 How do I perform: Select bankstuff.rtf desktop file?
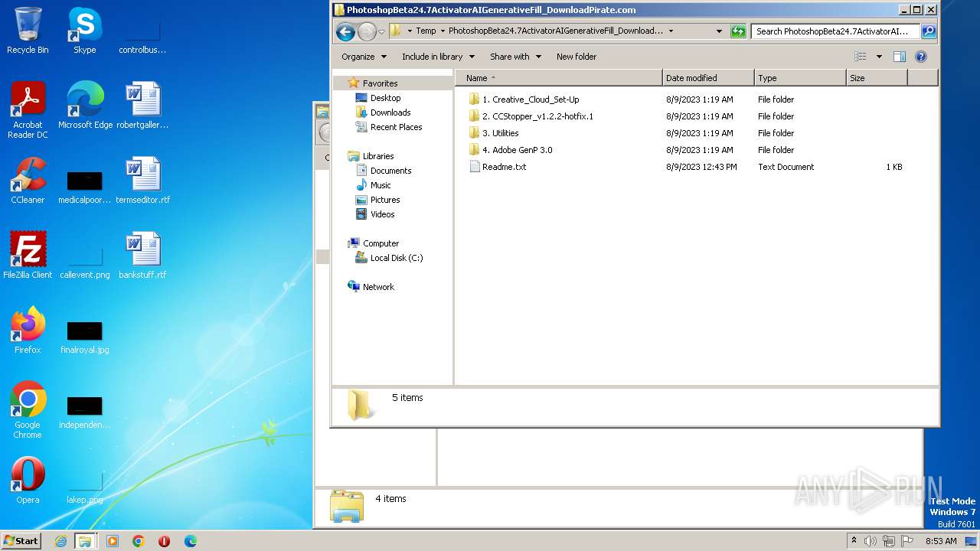(x=142, y=255)
